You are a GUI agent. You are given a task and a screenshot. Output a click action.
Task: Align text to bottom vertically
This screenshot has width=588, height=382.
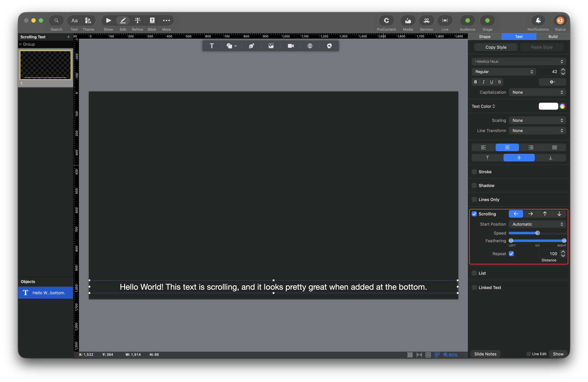click(550, 157)
